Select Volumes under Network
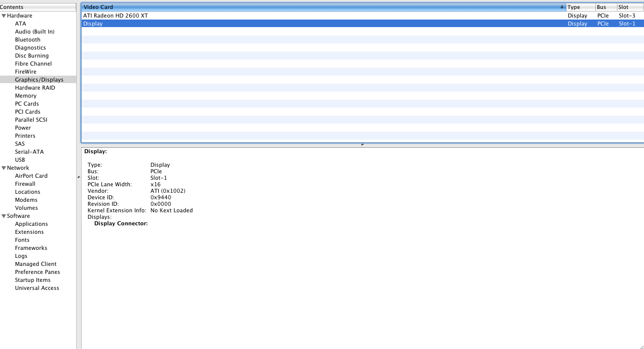 point(26,208)
